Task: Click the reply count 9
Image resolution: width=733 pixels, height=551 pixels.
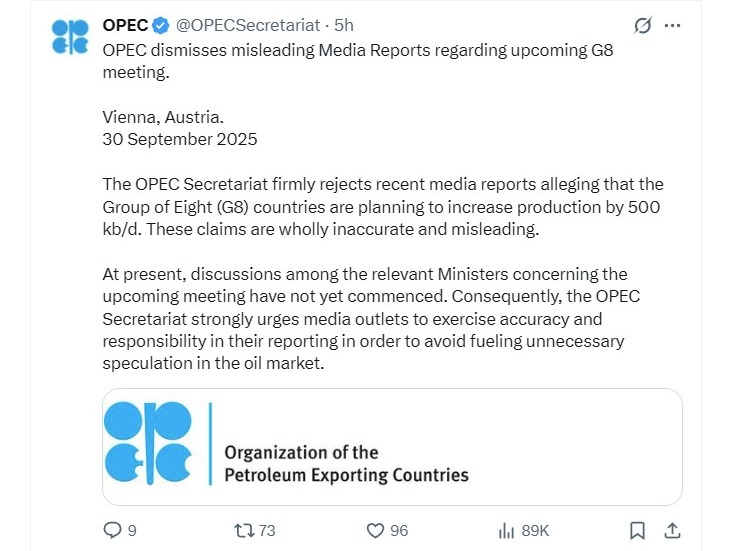Action: (x=132, y=530)
